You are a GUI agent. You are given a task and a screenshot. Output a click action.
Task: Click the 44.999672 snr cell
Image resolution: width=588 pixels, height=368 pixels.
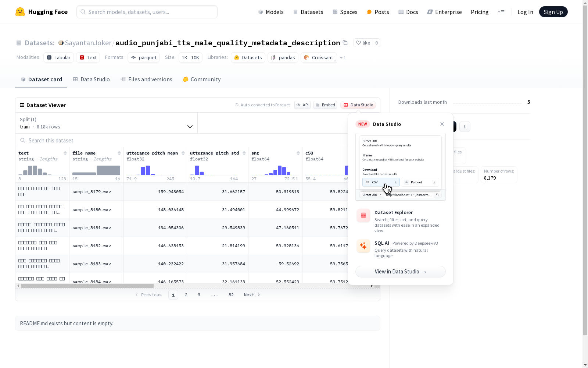[x=275, y=210]
